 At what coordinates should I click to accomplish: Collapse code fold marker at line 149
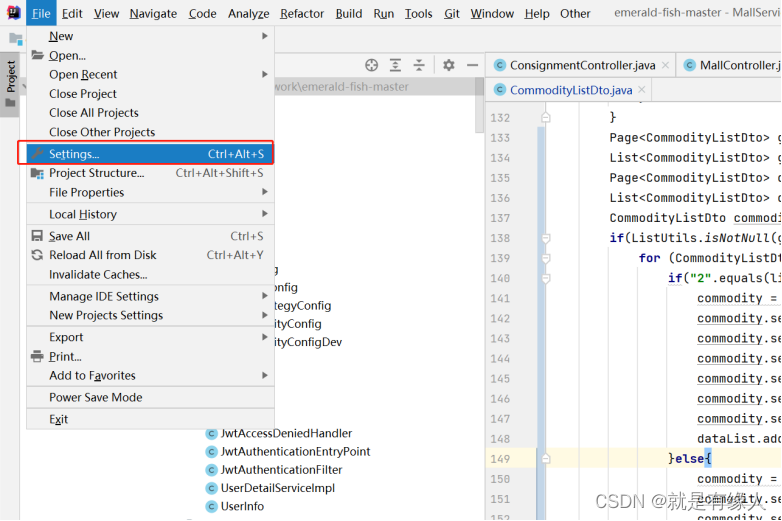pos(546,459)
